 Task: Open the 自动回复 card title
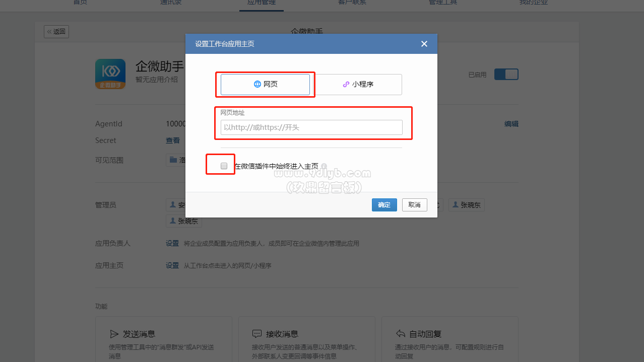pos(426,334)
